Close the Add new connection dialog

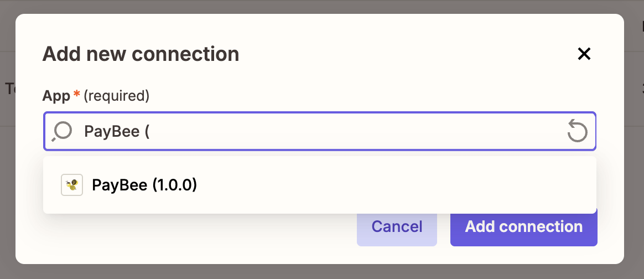(584, 54)
